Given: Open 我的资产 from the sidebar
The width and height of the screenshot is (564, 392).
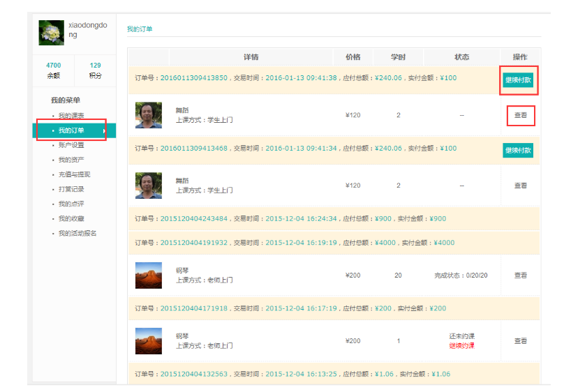Looking at the screenshot, I should click(x=71, y=160).
